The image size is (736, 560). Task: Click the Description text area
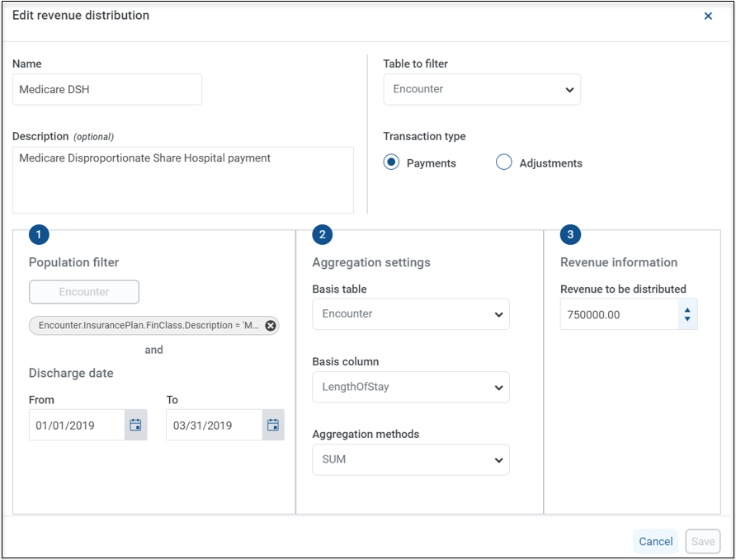click(183, 180)
